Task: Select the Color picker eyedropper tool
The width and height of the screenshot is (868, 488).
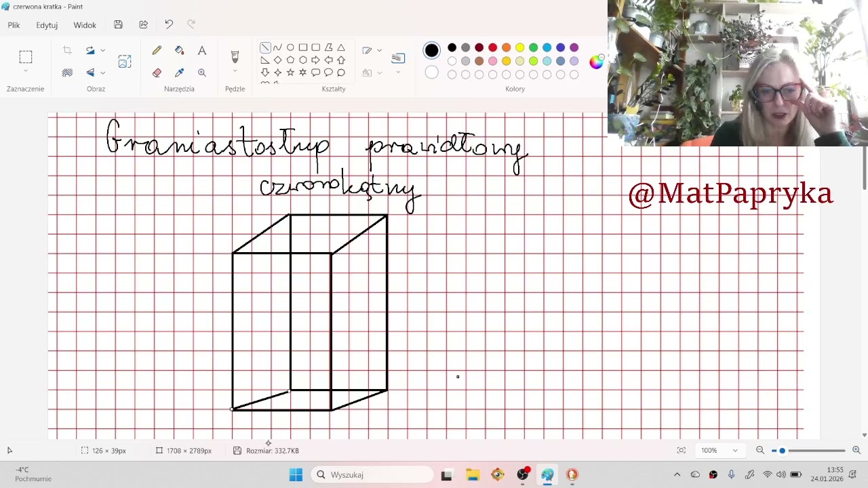Action: [x=179, y=73]
